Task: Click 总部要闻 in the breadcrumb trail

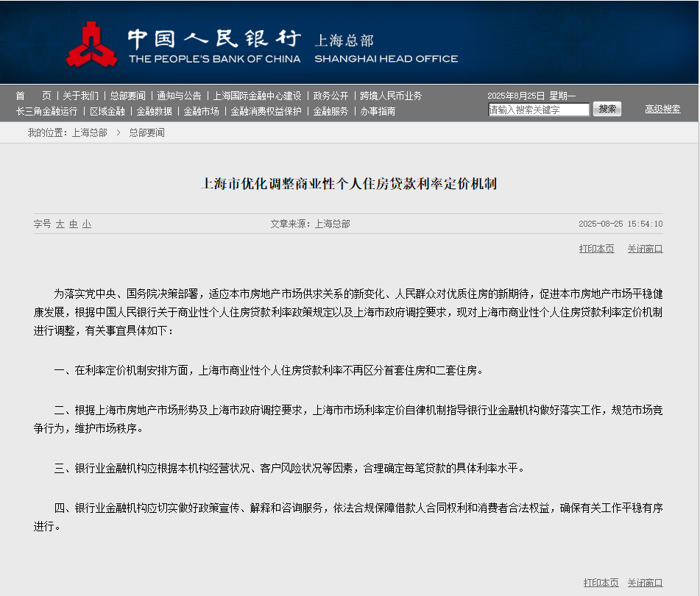Action: pyautogui.click(x=147, y=132)
